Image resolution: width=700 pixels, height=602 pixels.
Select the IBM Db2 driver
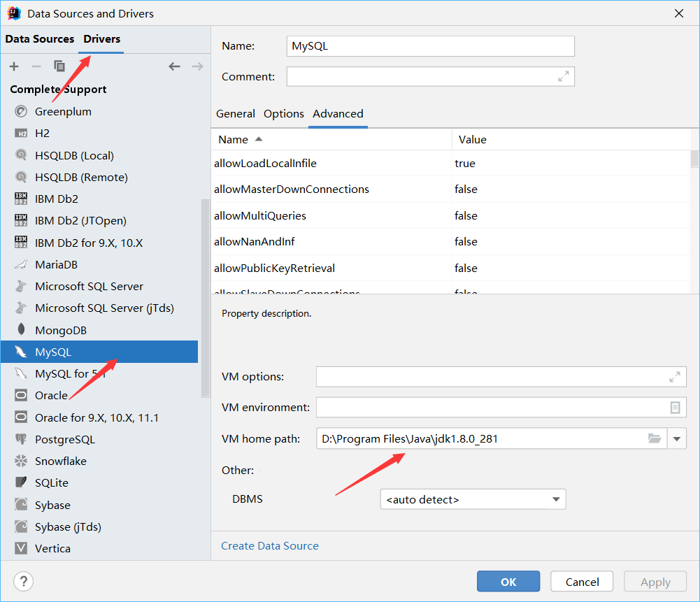(99, 199)
